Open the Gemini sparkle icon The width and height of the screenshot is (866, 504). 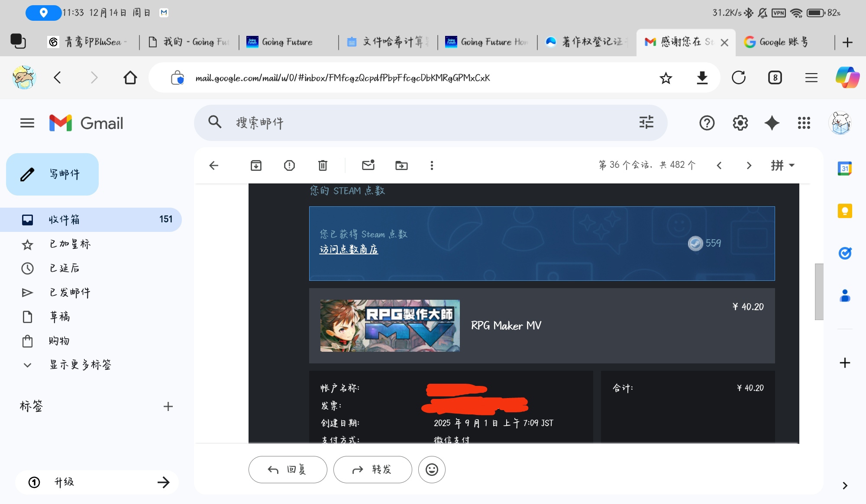[x=772, y=123]
